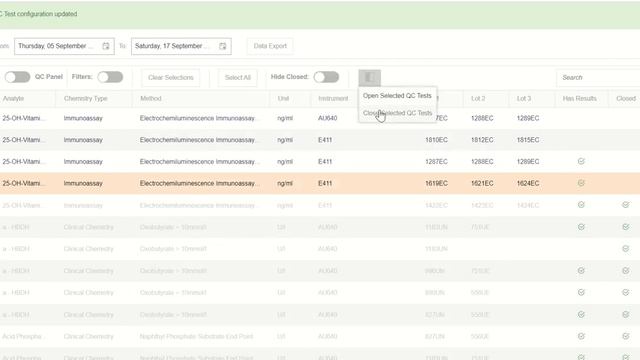Select lot cell 1619EC in highlighted row
This screenshot has width=640, height=360.
click(x=436, y=183)
